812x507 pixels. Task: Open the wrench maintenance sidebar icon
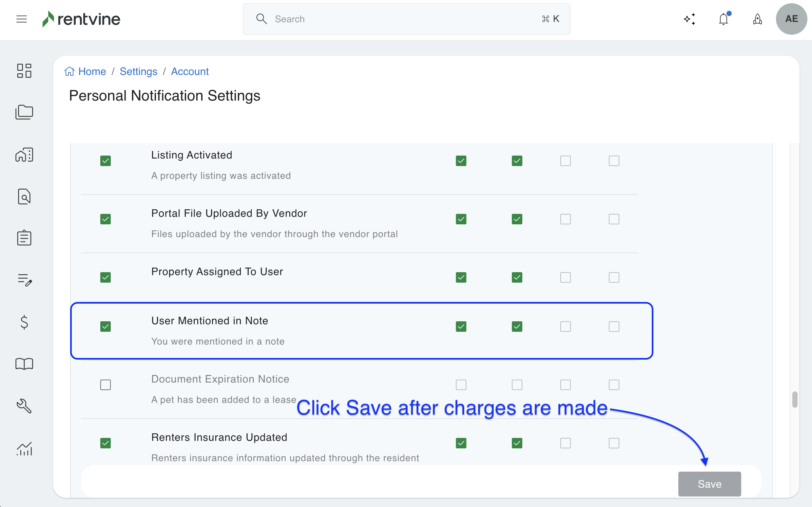coord(24,406)
